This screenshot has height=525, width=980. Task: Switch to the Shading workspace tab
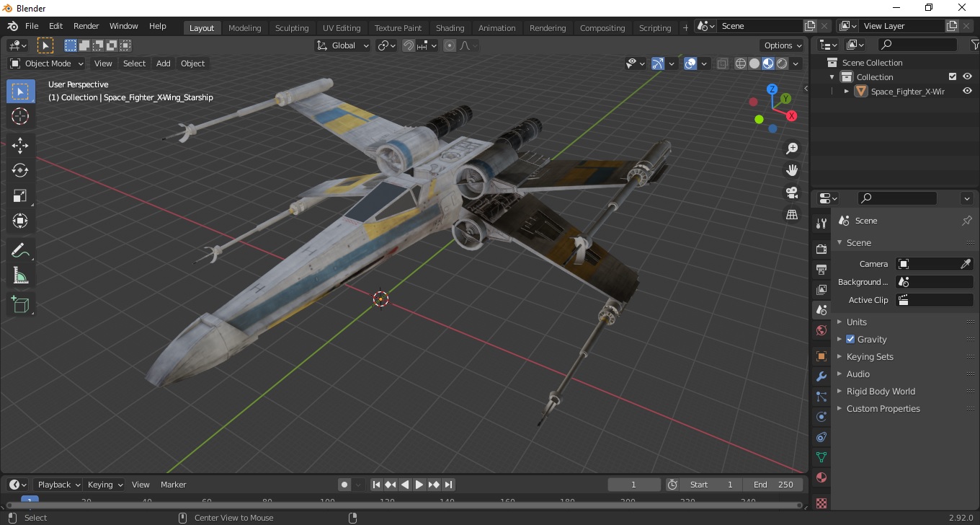click(x=450, y=28)
